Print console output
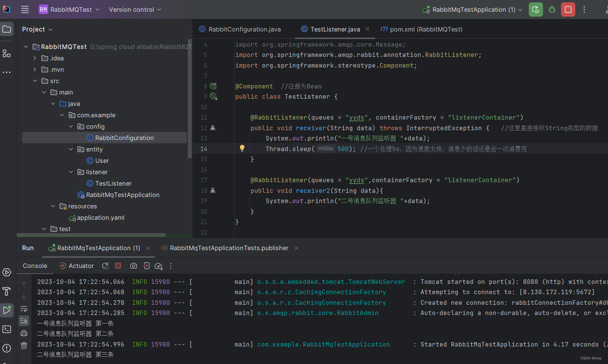 pos(24,333)
